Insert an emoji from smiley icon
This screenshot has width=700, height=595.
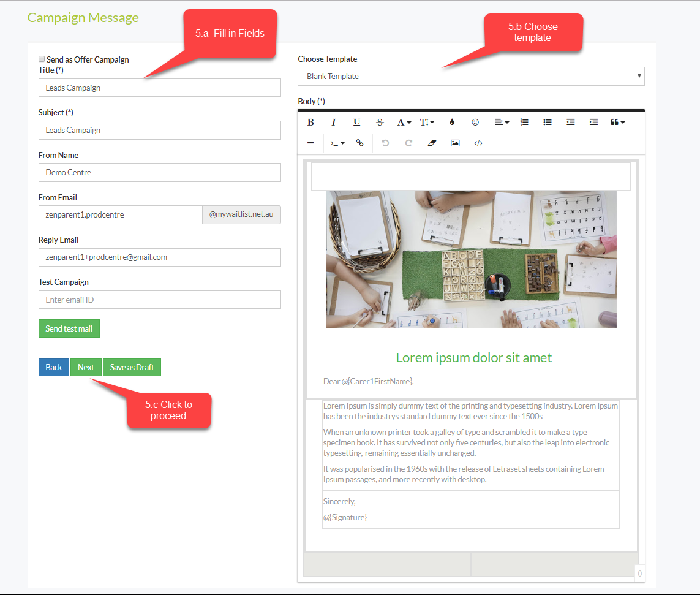tap(475, 123)
